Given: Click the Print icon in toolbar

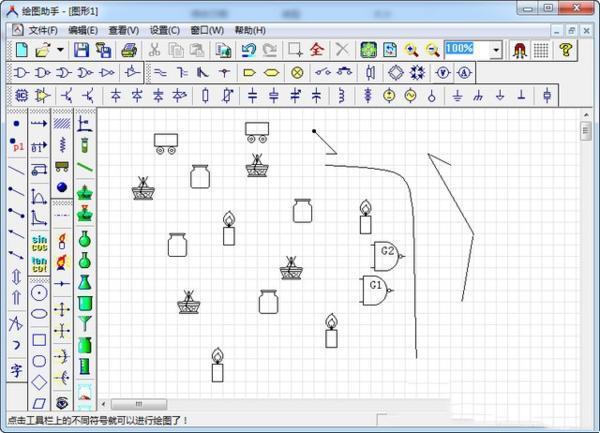Looking at the screenshot, I should [x=129, y=49].
